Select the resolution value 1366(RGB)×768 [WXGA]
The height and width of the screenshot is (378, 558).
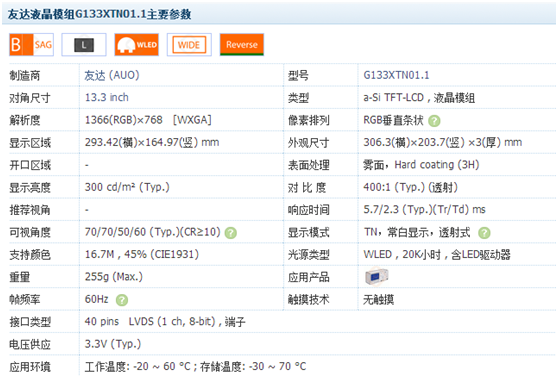pyautogui.click(x=148, y=120)
